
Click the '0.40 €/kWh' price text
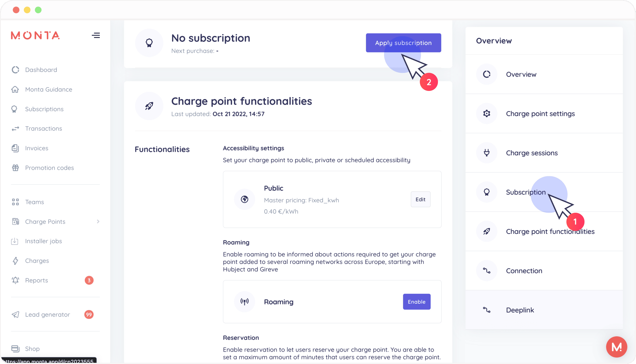tap(281, 212)
